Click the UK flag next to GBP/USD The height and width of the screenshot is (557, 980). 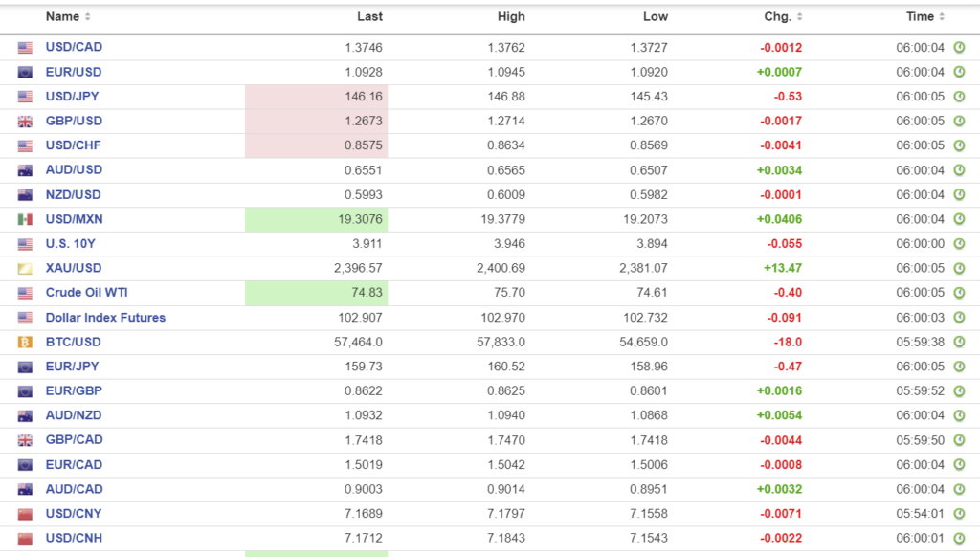pyautogui.click(x=25, y=122)
